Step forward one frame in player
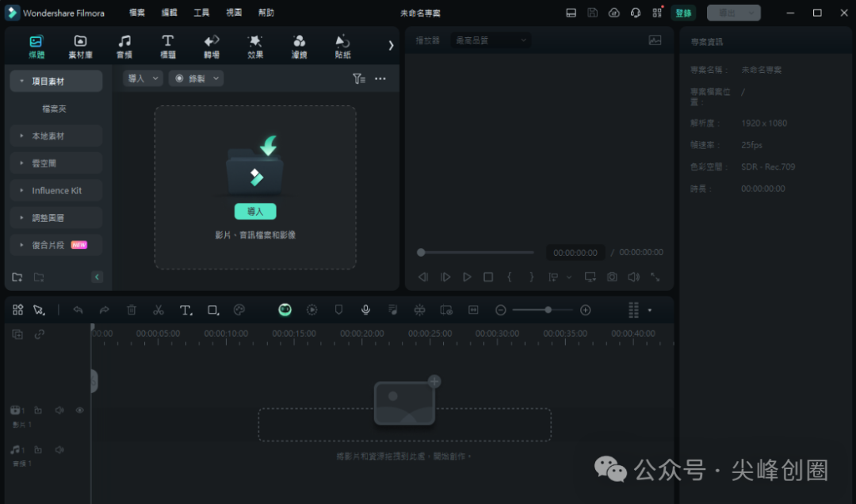The height and width of the screenshot is (504, 856). (445, 277)
